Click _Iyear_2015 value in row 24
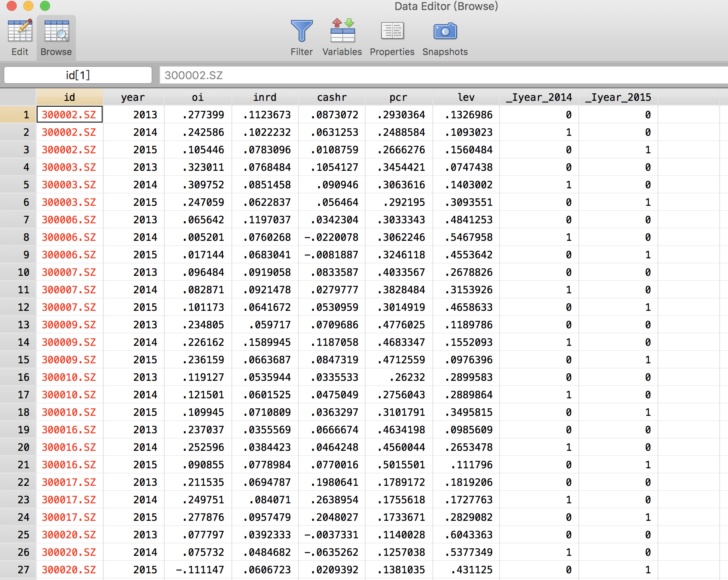 pyautogui.click(x=648, y=517)
